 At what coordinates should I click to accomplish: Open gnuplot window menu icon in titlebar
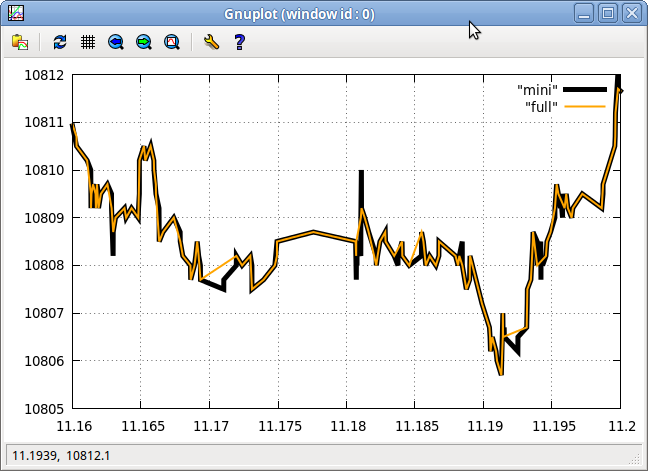(16, 13)
